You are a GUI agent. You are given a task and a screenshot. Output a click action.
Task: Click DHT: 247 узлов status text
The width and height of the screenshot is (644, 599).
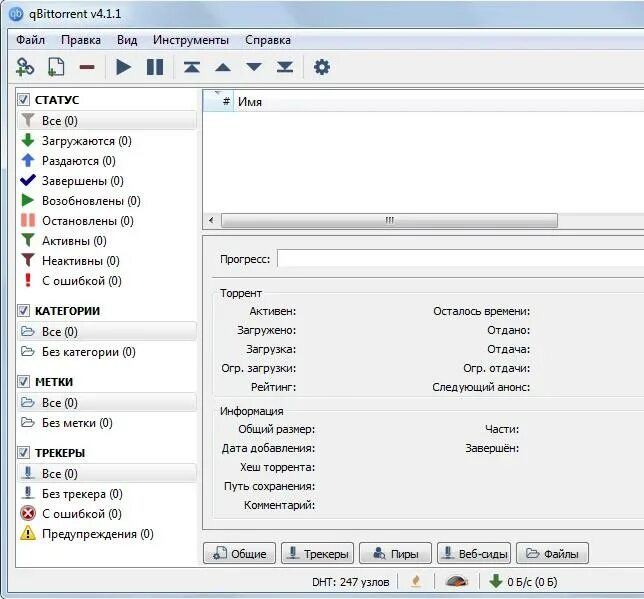click(x=350, y=582)
